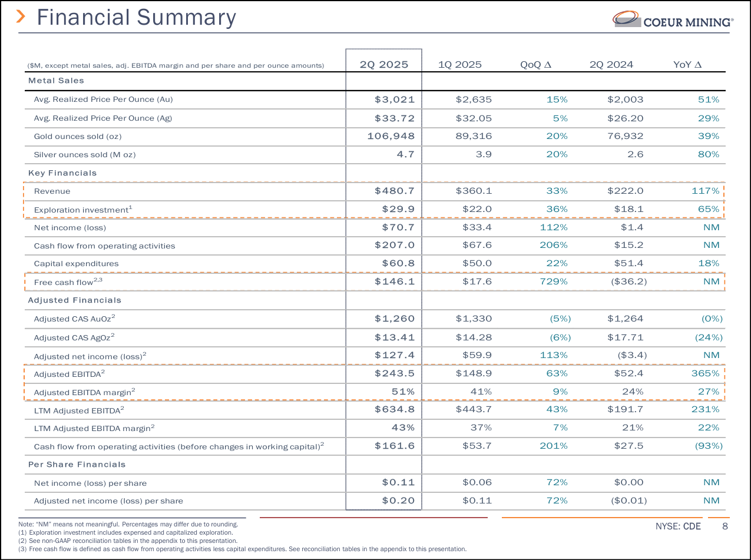Click the NYSE: CDE footer text
This screenshot has width=751, height=560.
coord(678,526)
